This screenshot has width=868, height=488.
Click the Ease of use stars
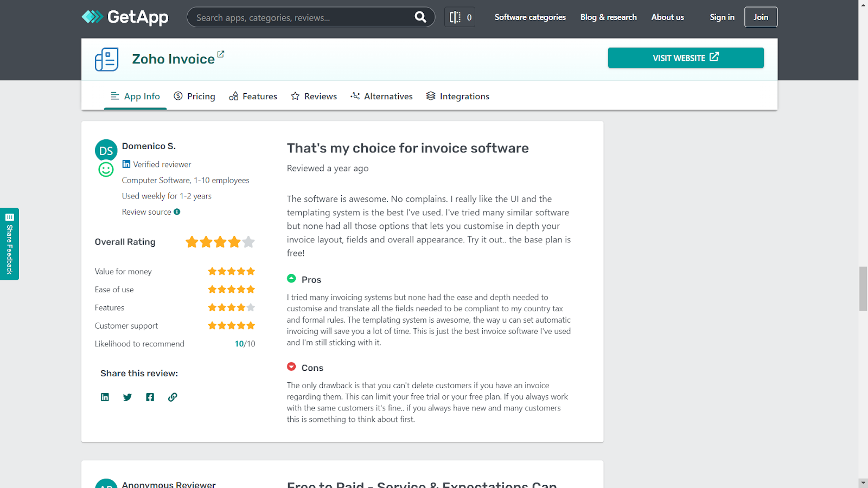tap(232, 290)
